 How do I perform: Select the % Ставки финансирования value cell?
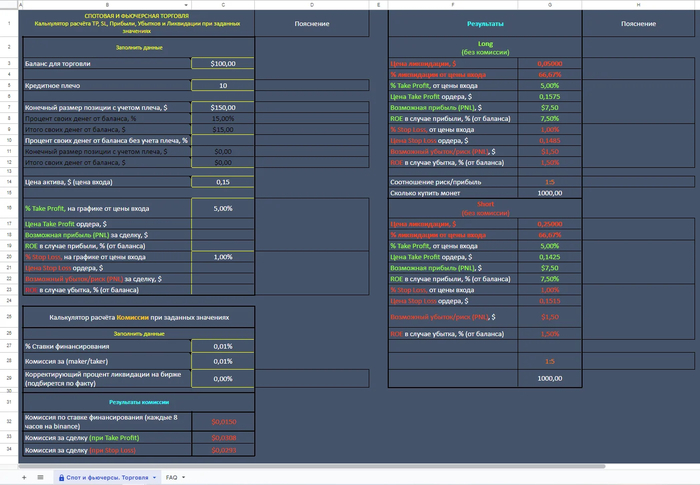223,346
